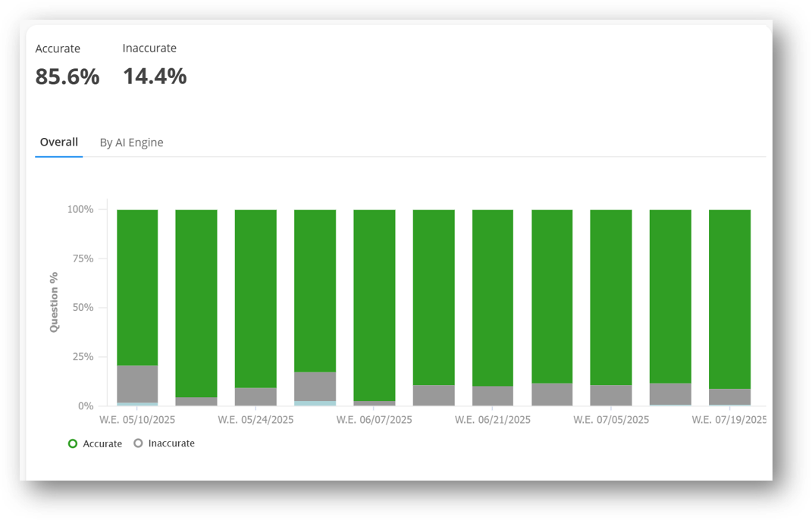Toggle the Inaccurate legend series
Viewport: 812px width, 520px height.
pyautogui.click(x=171, y=443)
